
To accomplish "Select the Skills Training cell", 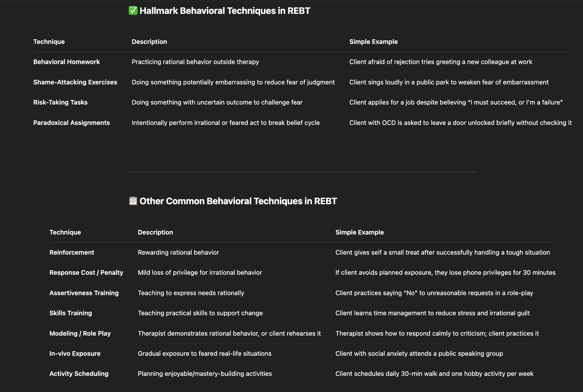I will point(71,313).
